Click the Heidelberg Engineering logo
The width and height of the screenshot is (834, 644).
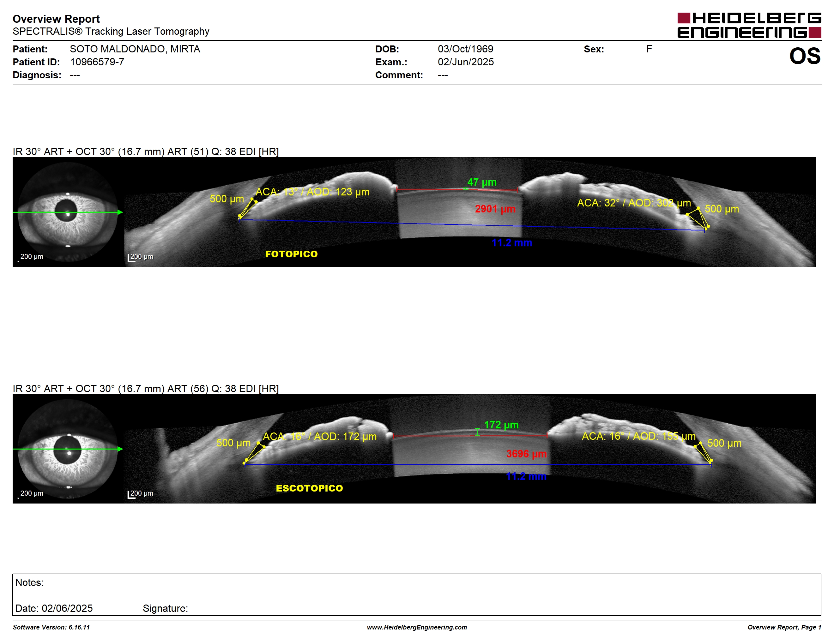[749, 25]
